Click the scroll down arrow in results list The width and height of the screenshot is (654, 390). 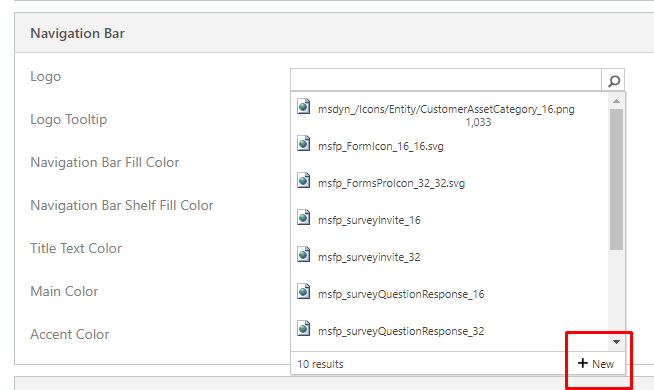(x=616, y=342)
